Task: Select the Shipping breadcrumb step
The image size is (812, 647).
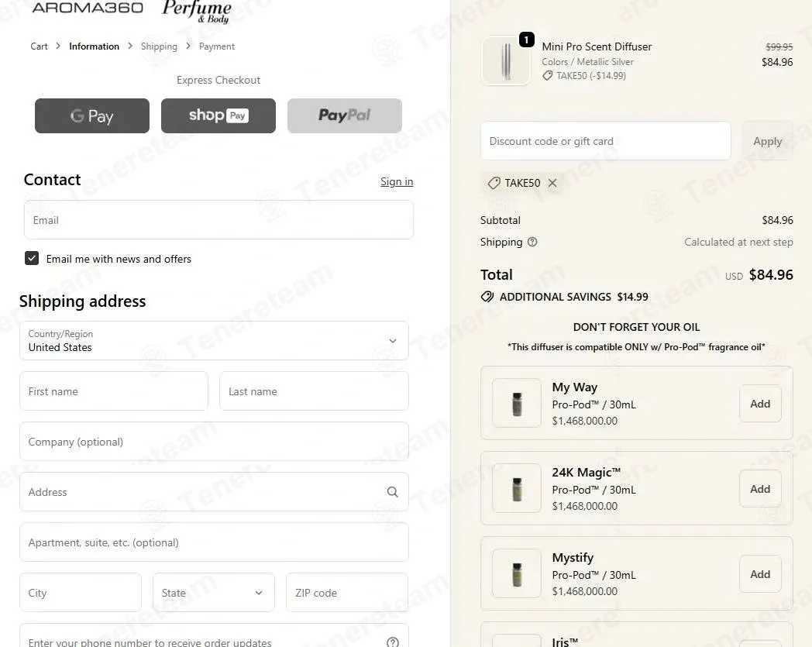Action: coord(159,46)
